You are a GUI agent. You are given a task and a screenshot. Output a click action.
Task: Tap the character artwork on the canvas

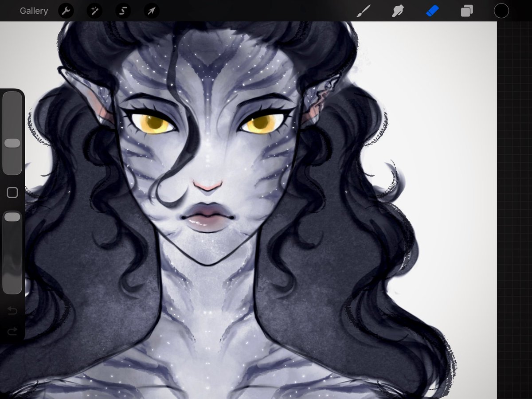pos(208,186)
